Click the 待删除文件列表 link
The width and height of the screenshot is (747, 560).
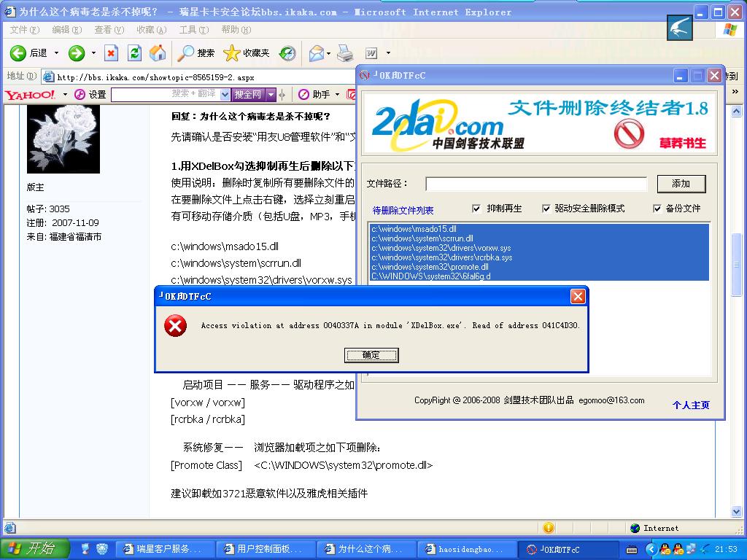click(403, 211)
